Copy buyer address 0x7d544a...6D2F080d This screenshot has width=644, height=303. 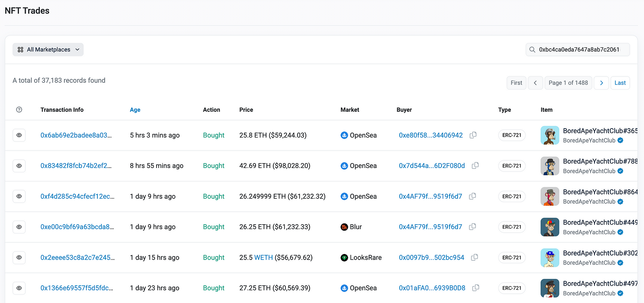coord(475,166)
